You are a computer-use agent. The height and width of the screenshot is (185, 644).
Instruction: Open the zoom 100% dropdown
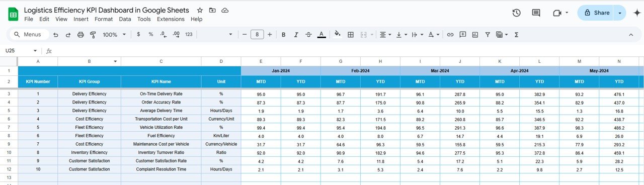114,35
